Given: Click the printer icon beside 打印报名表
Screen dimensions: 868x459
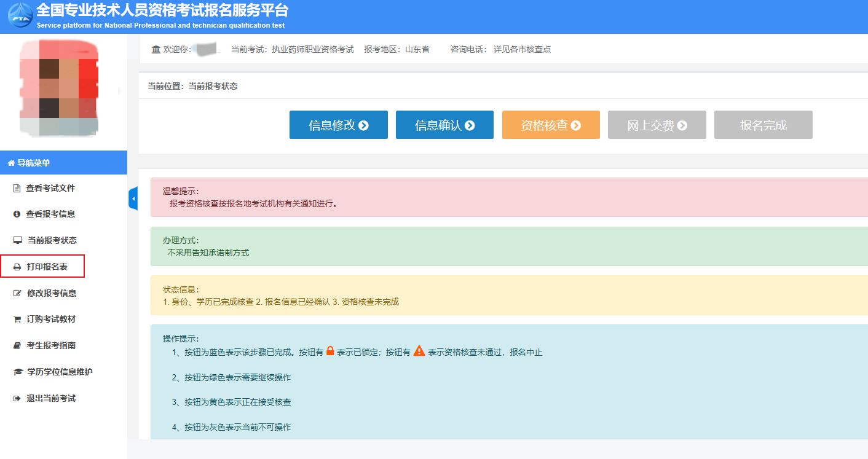Looking at the screenshot, I should 17,267.
